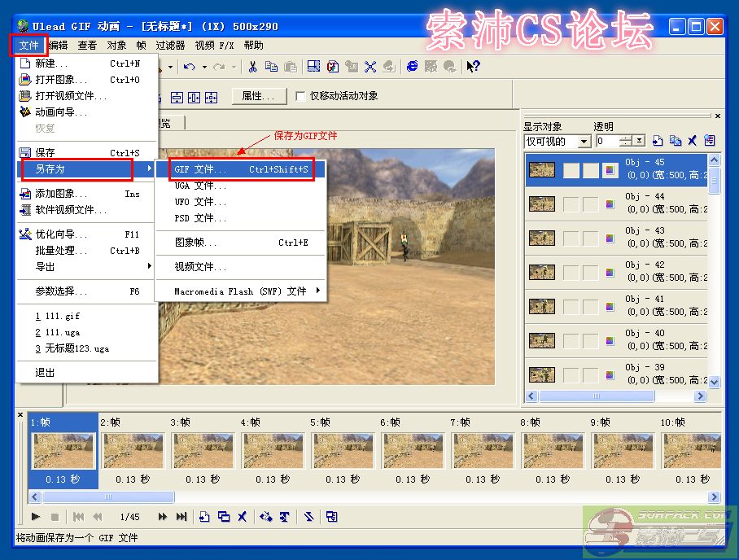Screen dimensions: 739x560
Task: Open the 透明 transparency slider dropdown arrow
Action: click(x=639, y=141)
